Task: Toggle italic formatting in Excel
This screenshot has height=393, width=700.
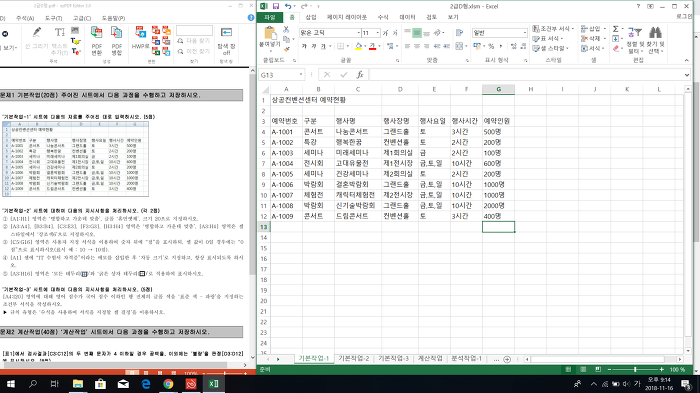Action: [x=314, y=46]
